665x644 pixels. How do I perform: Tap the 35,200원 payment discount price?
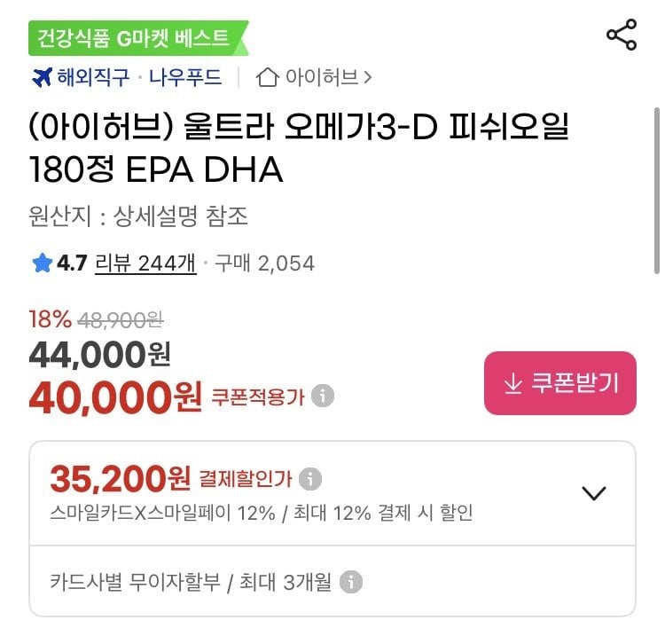point(120,479)
